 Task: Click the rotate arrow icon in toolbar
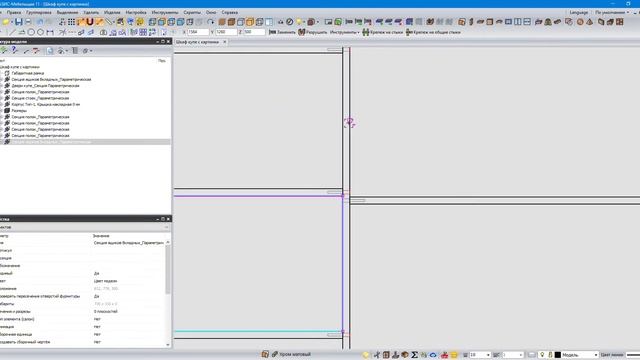(210, 22)
